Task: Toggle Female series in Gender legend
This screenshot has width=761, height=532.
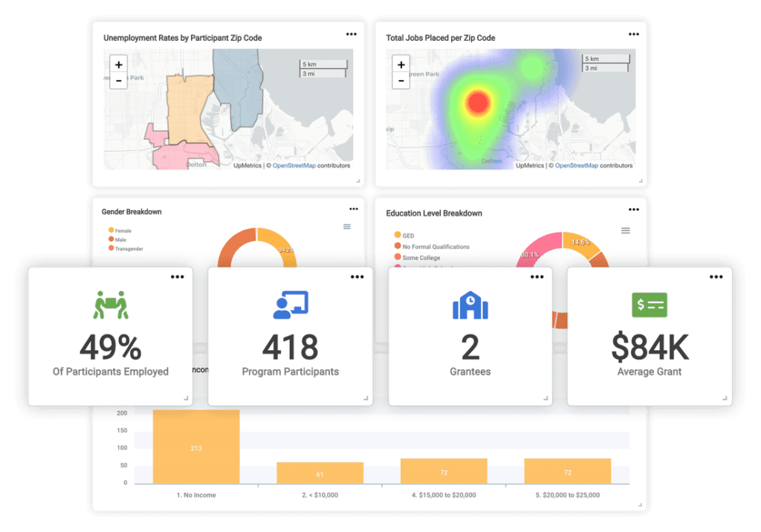Action: click(x=120, y=230)
